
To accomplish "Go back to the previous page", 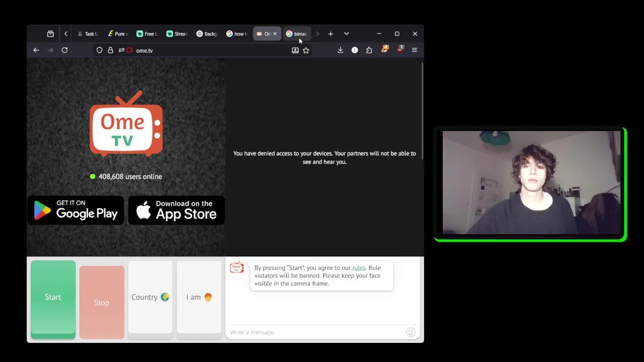I will 36,50.
